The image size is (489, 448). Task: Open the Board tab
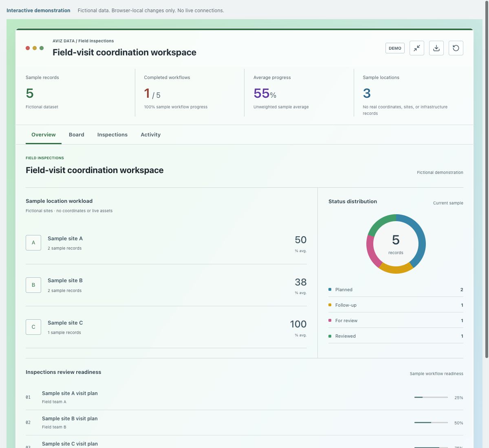pyautogui.click(x=77, y=135)
